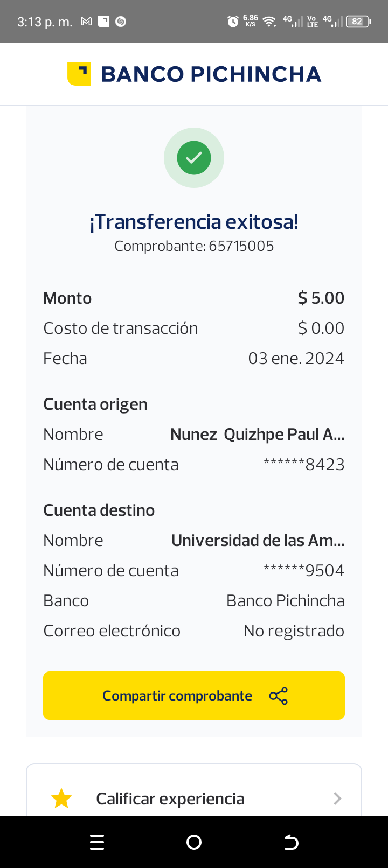Tap truncated destination name Universidad de las Am...
This screenshot has height=868, width=388.
click(x=258, y=541)
